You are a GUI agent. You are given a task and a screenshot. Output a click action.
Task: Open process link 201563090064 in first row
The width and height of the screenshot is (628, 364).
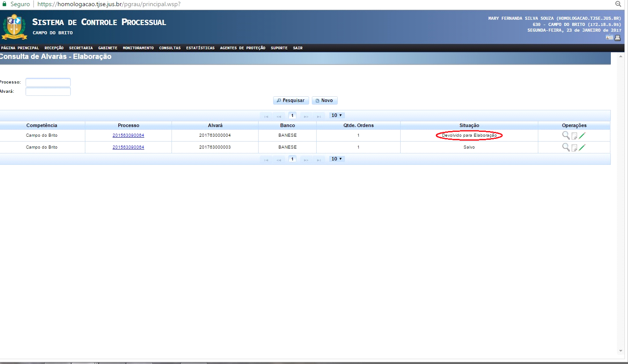click(x=128, y=135)
